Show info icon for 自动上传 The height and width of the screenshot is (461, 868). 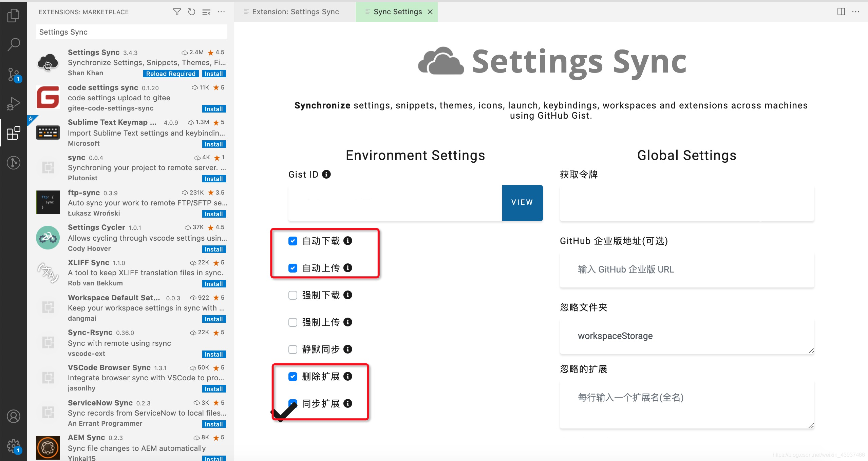(348, 268)
